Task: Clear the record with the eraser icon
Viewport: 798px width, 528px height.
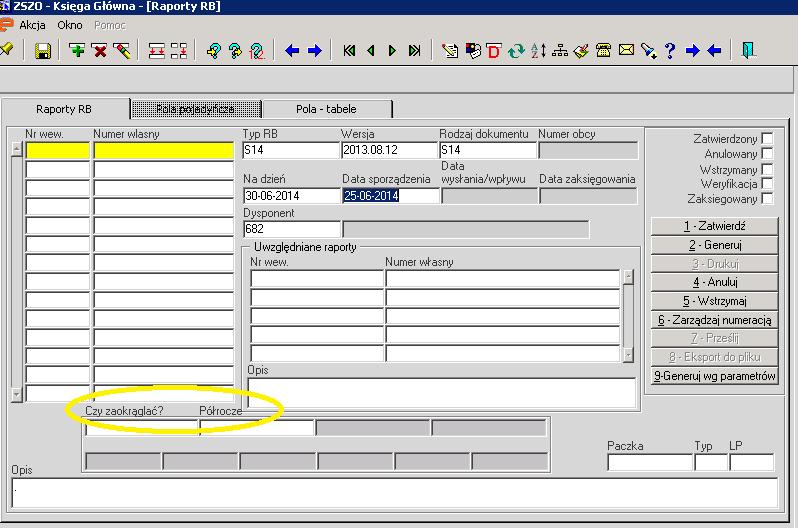Action: point(122,50)
